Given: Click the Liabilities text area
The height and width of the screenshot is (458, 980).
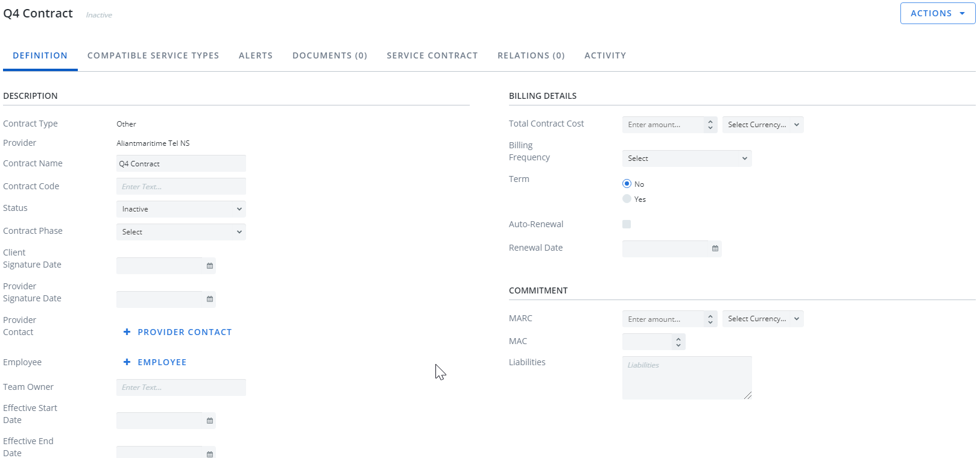Looking at the screenshot, I should pyautogui.click(x=687, y=378).
